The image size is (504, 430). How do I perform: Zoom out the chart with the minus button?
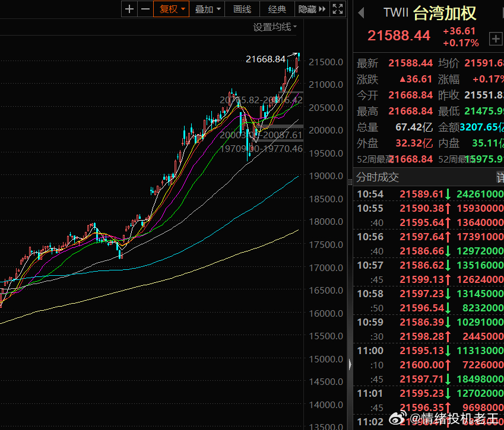pos(145,9)
